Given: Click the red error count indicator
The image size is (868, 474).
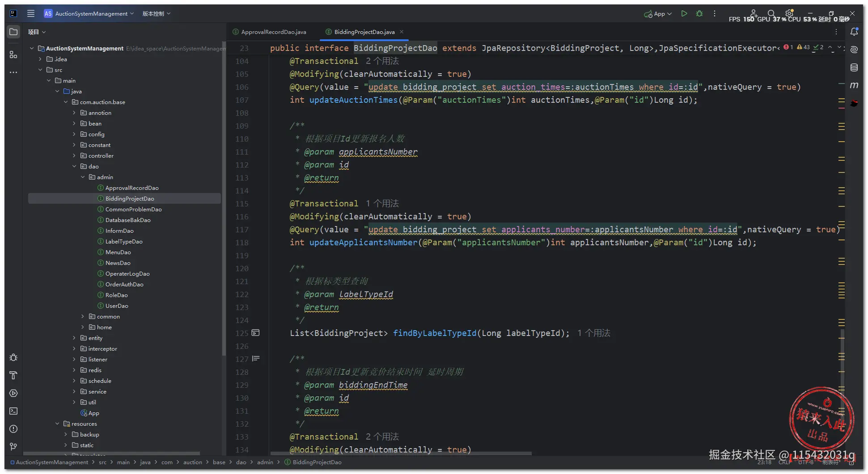Looking at the screenshot, I should [788, 47].
